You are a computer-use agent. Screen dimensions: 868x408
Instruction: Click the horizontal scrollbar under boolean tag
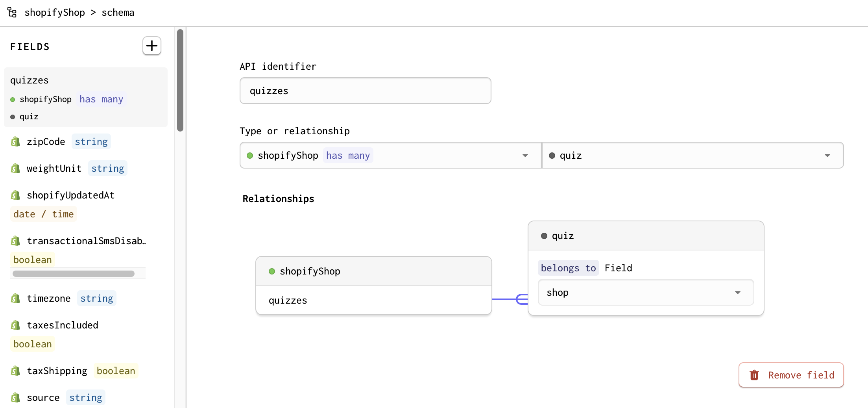tap(74, 274)
